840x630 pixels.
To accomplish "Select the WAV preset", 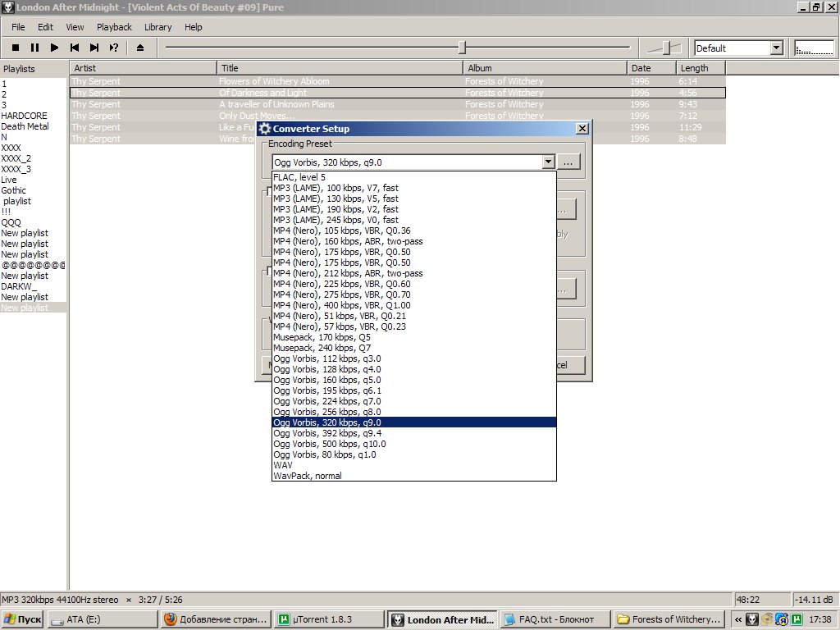I will [x=414, y=465].
